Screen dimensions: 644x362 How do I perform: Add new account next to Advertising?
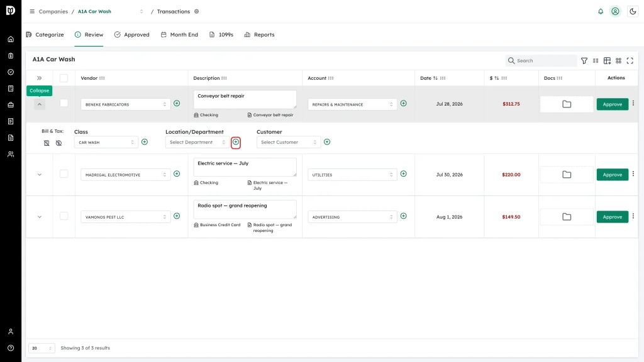403,216
